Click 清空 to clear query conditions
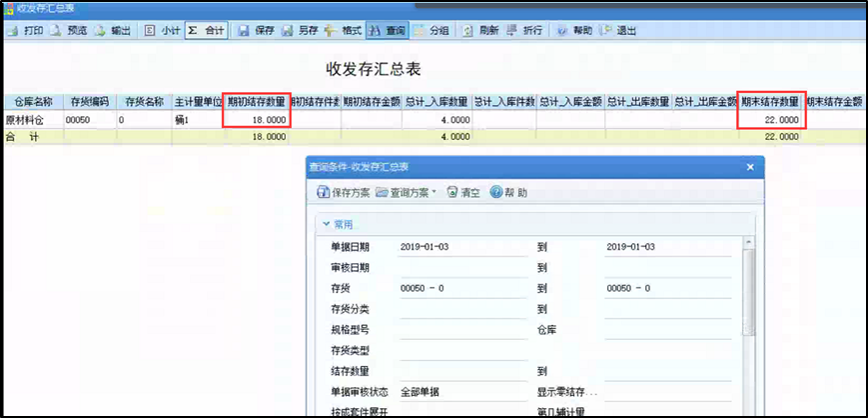This screenshot has width=868, height=418. pyautogui.click(x=463, y=192)
